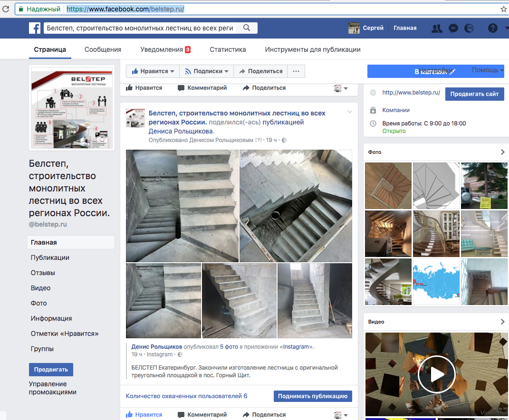Click the Facebook logo icon
Screen dimensions: 509x420
pos(35,28)
